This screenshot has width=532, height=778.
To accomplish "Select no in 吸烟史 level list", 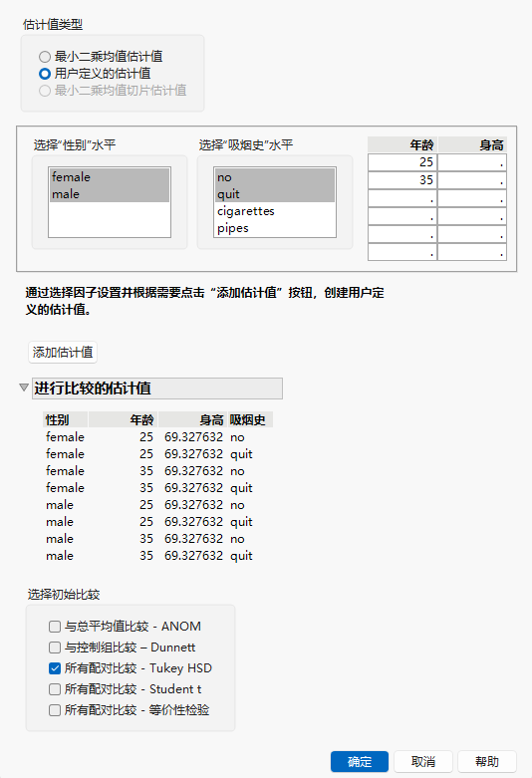I will 274,177.
